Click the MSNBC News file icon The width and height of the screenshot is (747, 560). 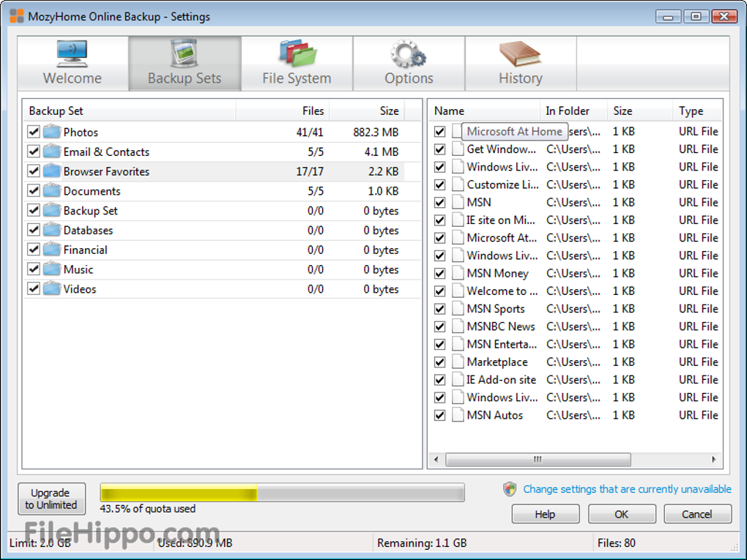click(458, 326)
